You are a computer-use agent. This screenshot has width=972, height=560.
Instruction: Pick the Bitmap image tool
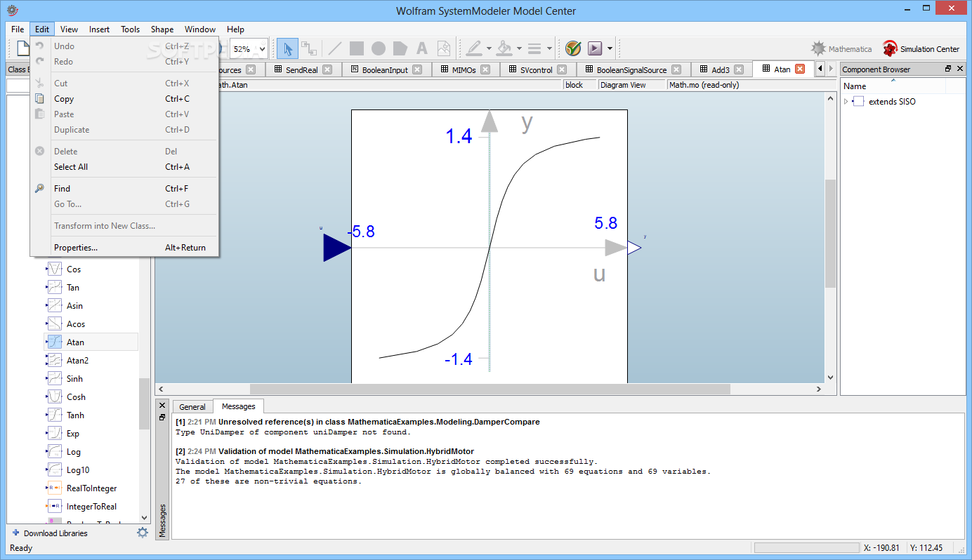(444, 48)
